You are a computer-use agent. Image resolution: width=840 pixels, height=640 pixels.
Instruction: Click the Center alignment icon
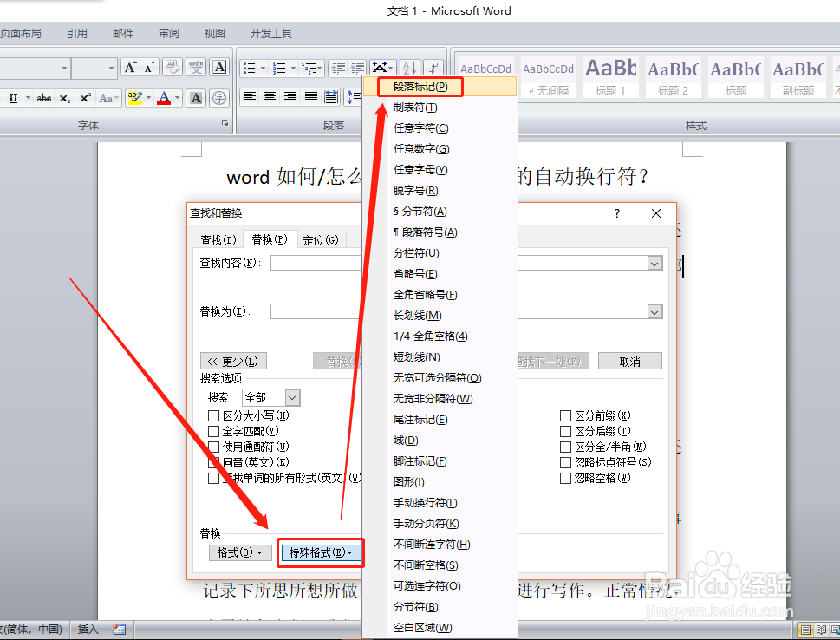pyautogui.click(x=270, y=97)
